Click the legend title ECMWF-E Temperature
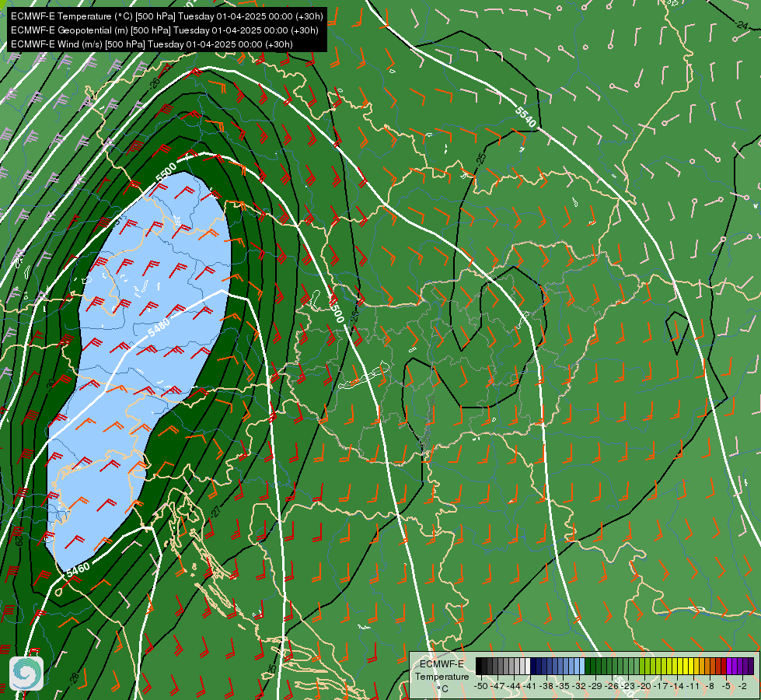Screen dimensions: 761x700 point(442,670)
